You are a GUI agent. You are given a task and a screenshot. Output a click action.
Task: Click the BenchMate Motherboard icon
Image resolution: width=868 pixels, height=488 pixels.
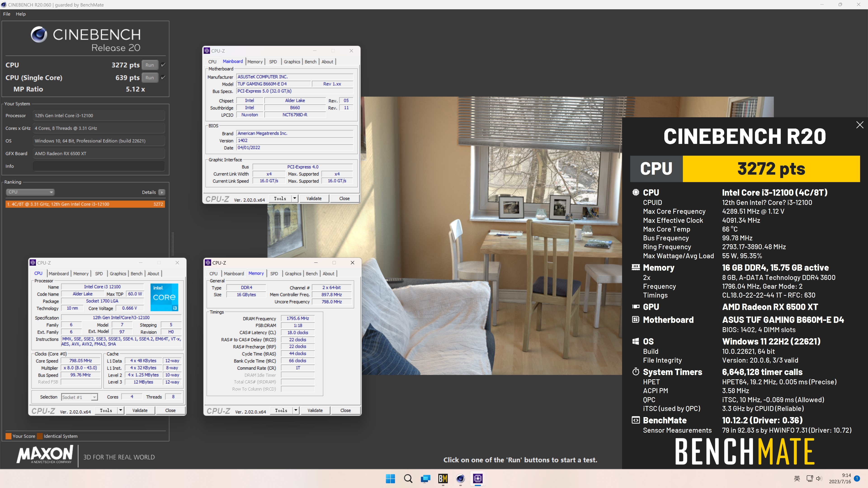point(635,320)
